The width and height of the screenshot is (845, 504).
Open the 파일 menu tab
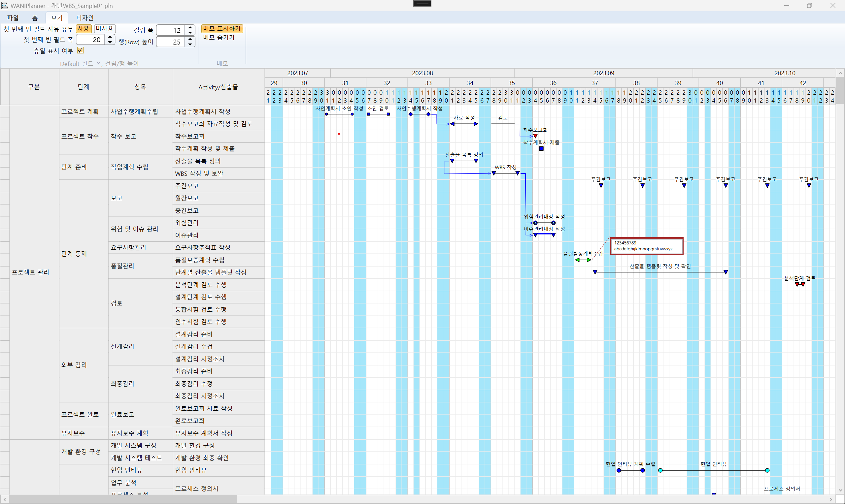pos(13,18)
